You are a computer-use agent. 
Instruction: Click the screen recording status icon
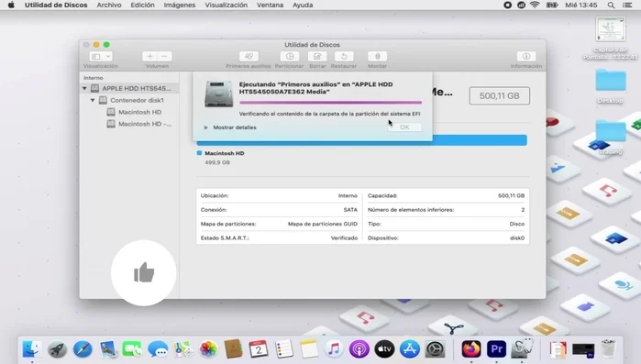click(507, 5)
